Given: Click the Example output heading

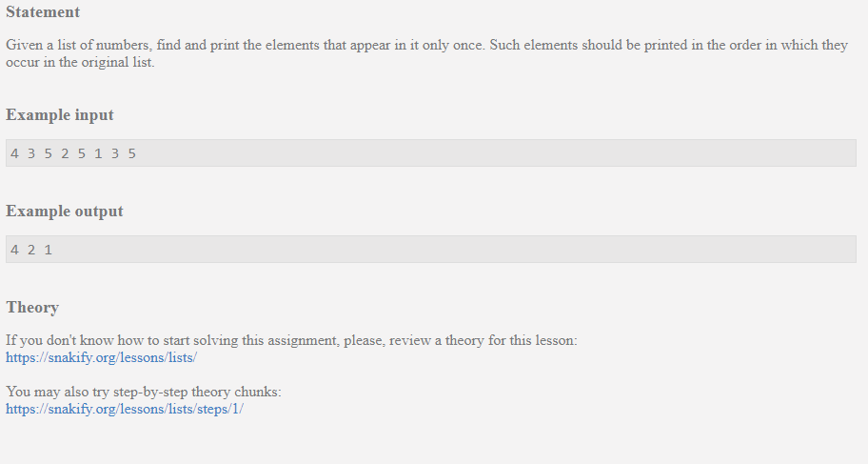Looking at the screenshot, I should [x=65, y=212].
